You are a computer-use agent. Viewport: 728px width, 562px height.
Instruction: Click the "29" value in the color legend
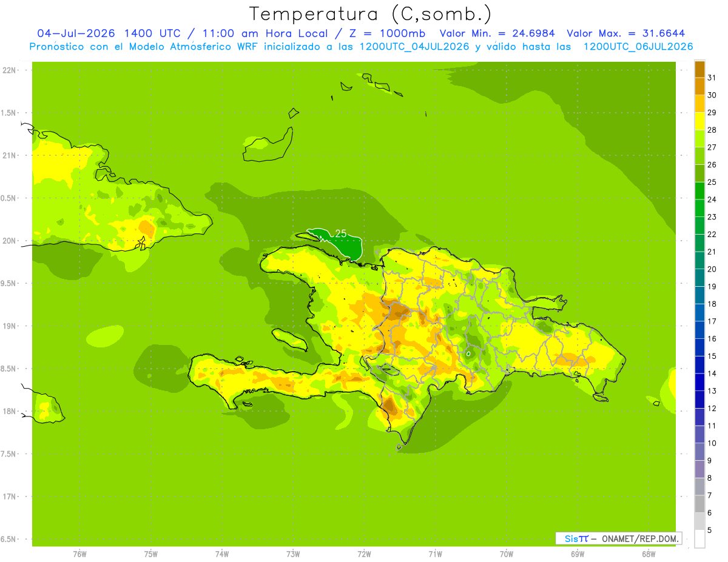[712, 112]
